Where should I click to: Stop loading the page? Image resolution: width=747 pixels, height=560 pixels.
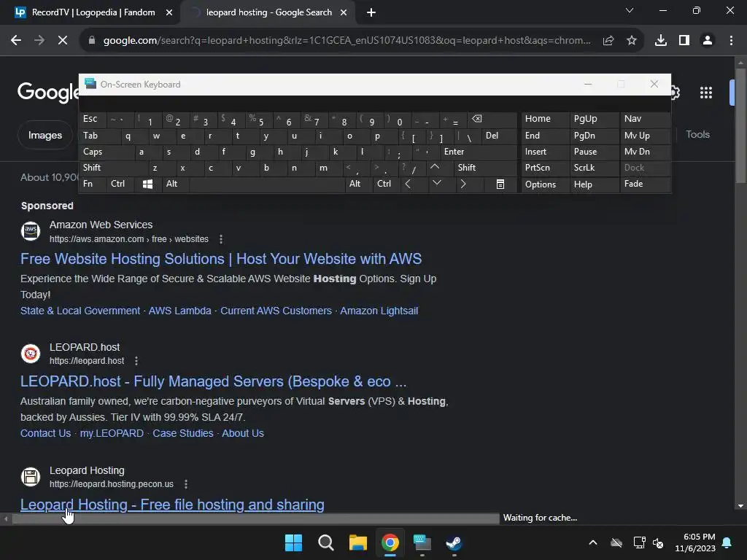[x=63, y=41]
